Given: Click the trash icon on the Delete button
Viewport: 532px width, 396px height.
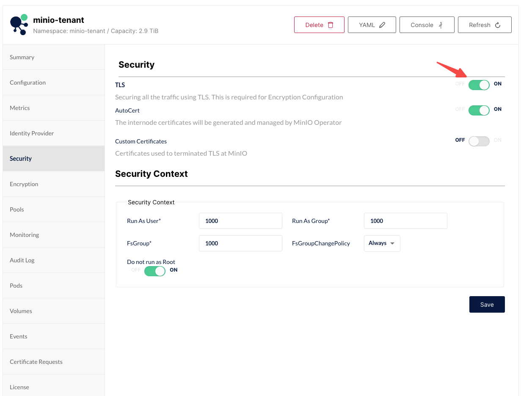Looking at the screenshot, I should tap(330, 25).
